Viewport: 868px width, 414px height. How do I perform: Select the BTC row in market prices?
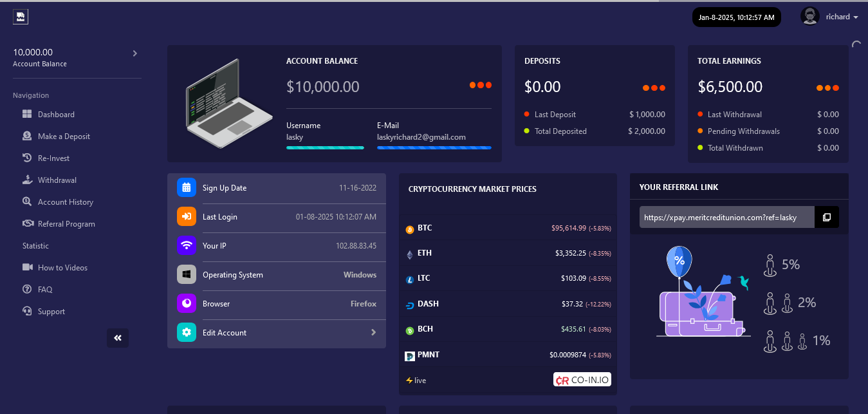click(x=508, y=229)
